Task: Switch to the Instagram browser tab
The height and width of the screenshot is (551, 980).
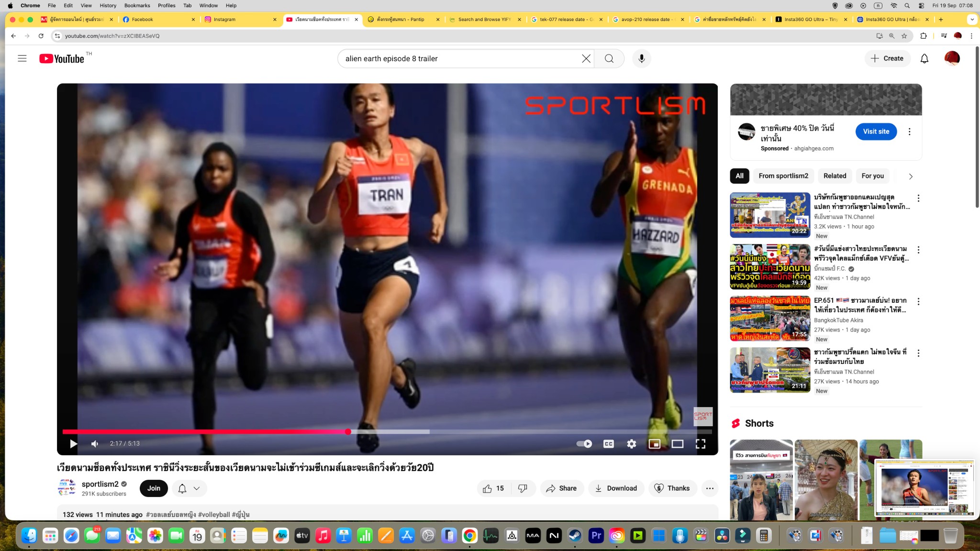Action: point(240,19)
